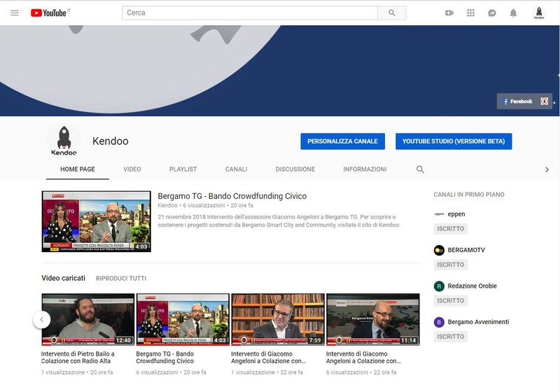Viewport: 560px width, 392px height.
Task: Open Bergamo TG video thumbnail in row
Action: [x=183, y=319]
